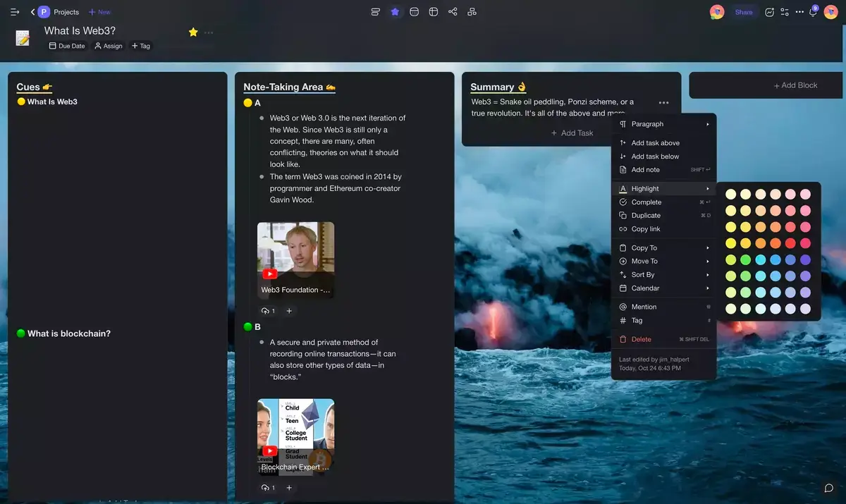Open the chat bubble icon
This screenshot has width=846, height=504.
tap(829, 488)
